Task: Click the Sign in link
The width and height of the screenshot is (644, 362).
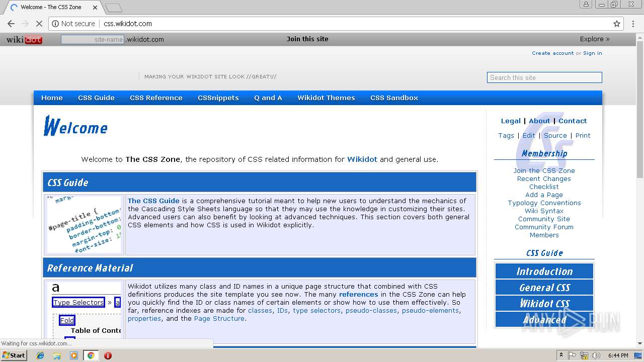Action: click(593, 53)
